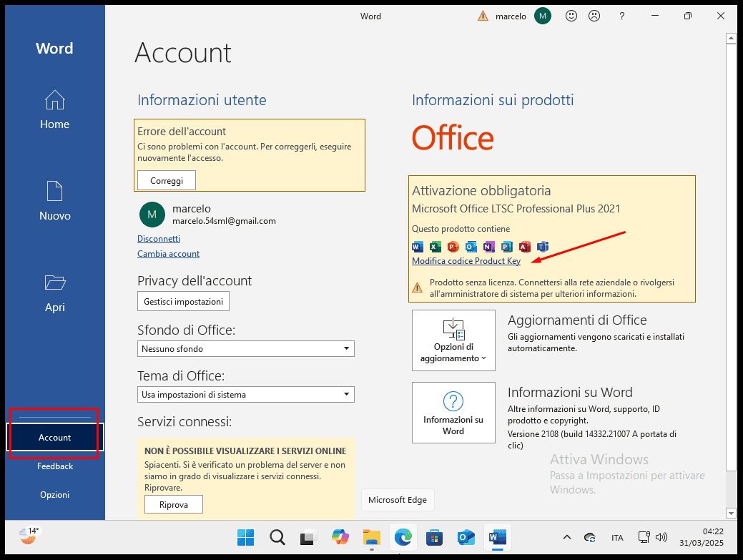Screen dimensions: 743x560
Task: Click the Informazioni su Word button
Action: pyautogui.click(x=453, y=413)
